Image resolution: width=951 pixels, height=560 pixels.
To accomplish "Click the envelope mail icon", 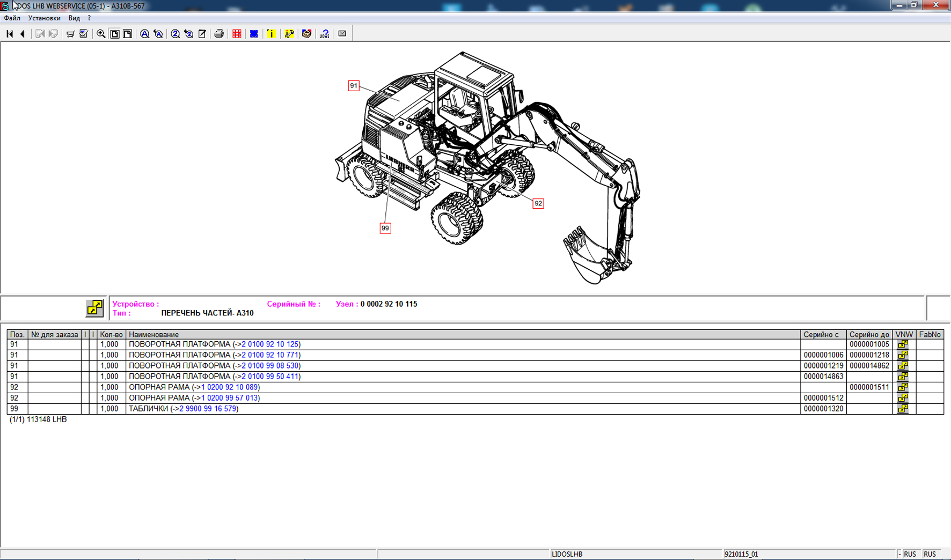I will coord(342,34).
